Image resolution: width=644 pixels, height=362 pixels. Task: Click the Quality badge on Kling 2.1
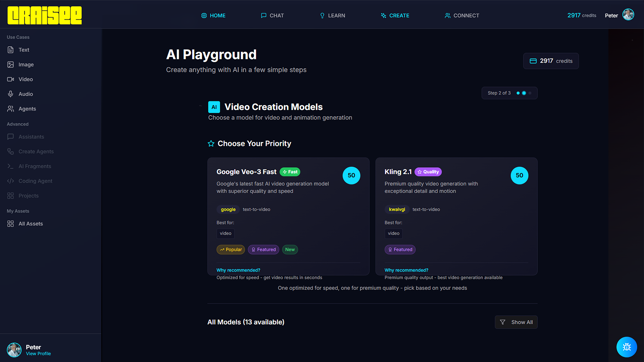(428, 172)
